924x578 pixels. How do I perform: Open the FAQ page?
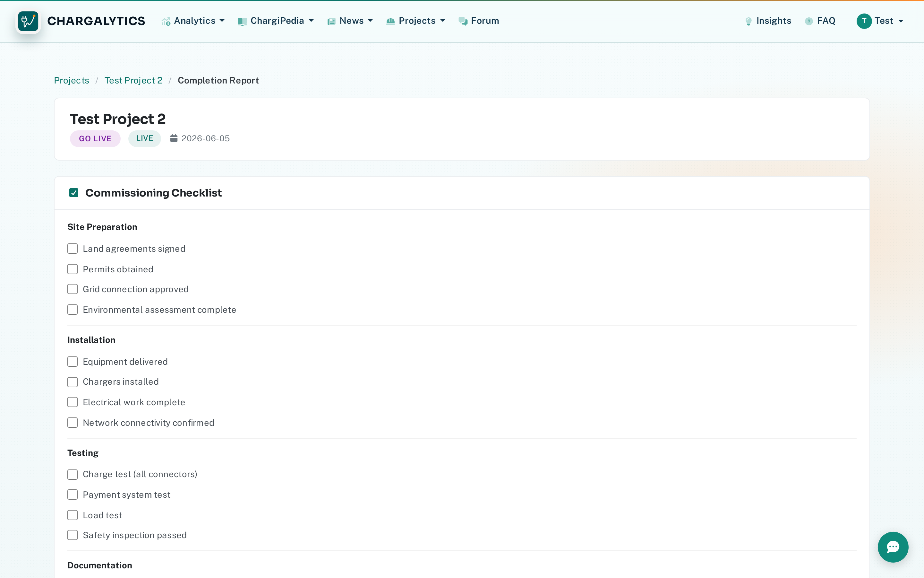pos(820,21)
